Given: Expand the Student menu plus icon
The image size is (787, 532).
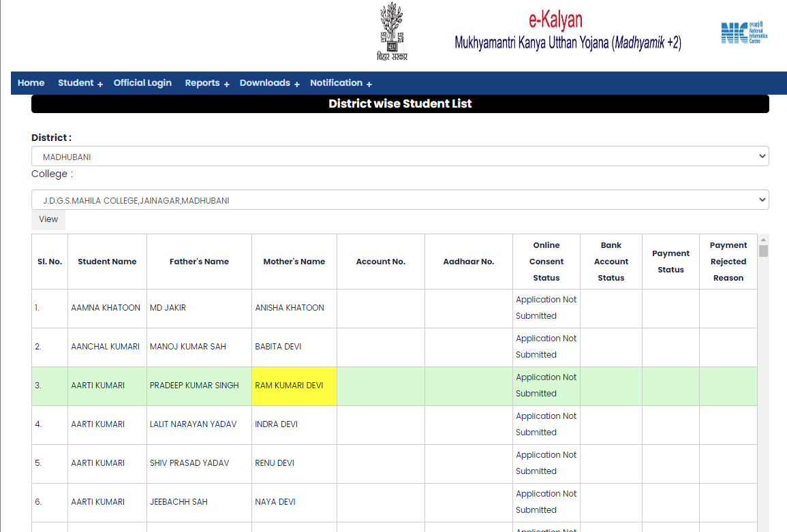Looking at the screenshot, I should tap(100, 84).
